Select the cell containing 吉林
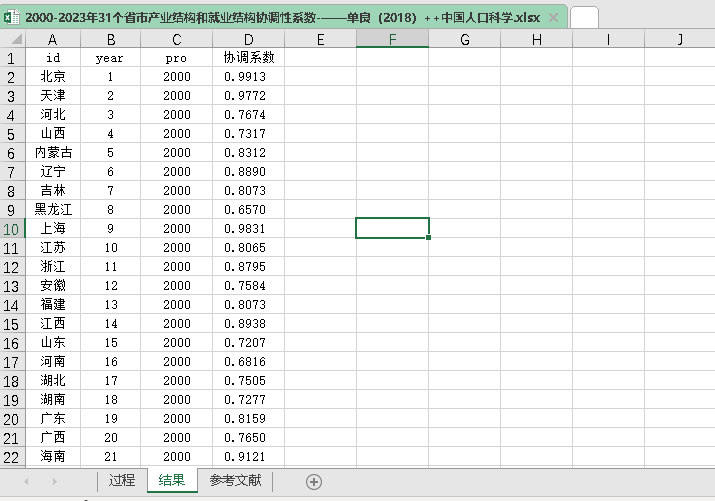Viewport: 715px width, 501px height. [x=53, y=191]
